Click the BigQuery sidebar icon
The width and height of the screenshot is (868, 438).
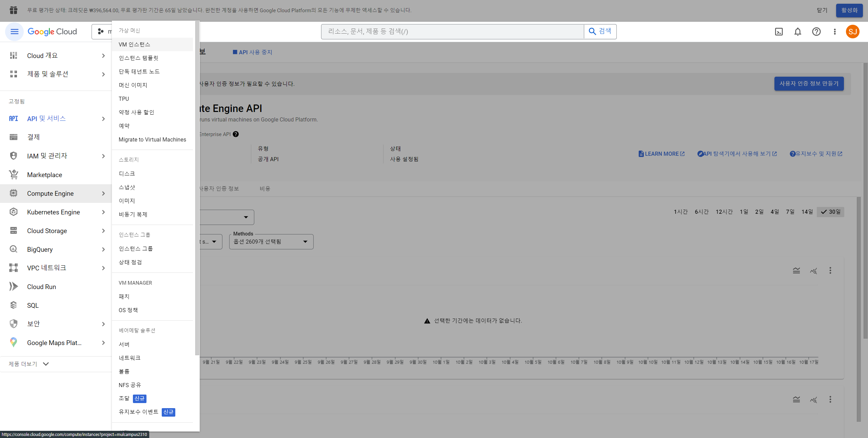(14, 249)
